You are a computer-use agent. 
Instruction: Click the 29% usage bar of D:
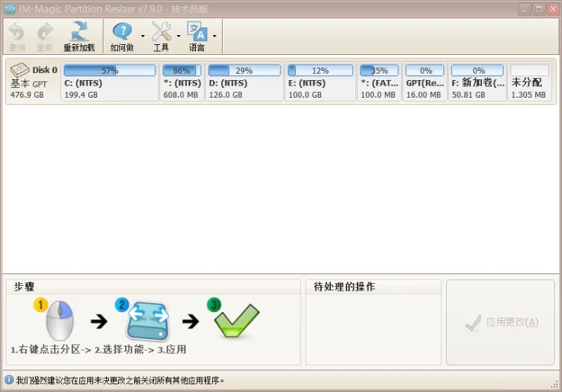[244, 70]
